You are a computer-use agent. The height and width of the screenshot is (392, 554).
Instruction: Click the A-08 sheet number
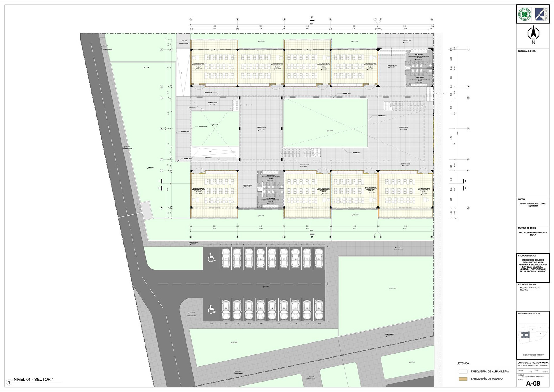(533, 383)
